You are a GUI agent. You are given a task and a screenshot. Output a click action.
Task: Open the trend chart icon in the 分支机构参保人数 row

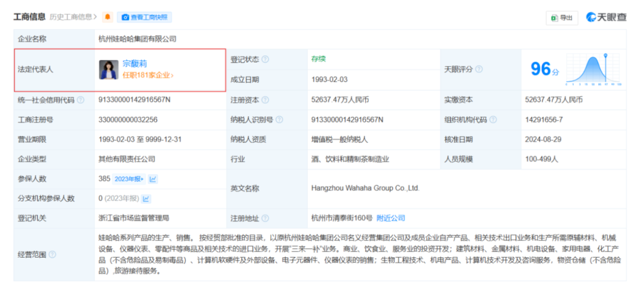146,199
